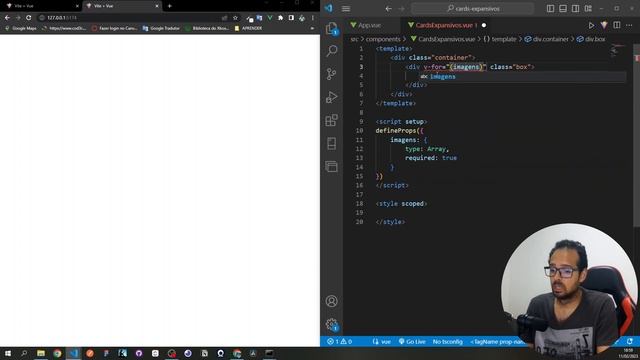
Task: Click the cards-expansivos command search box
Action: (x=473, y=9)
